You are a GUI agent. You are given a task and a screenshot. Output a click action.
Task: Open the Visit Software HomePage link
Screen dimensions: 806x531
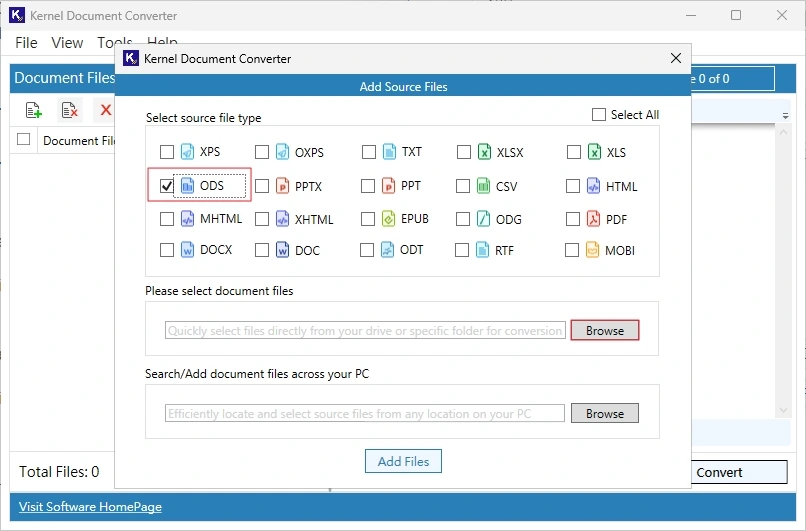(x=90, y=507)
